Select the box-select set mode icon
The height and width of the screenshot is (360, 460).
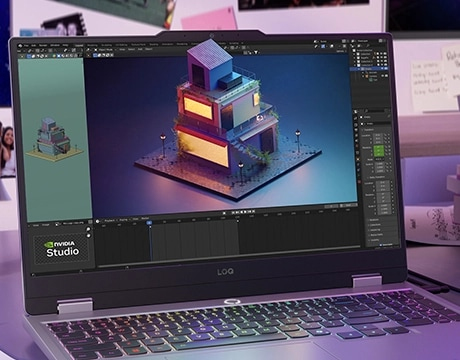pyautogui.click(x=95, y=55)
